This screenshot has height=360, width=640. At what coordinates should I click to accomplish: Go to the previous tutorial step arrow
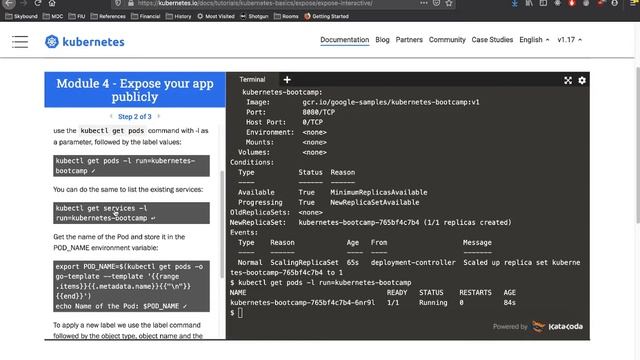111,116
